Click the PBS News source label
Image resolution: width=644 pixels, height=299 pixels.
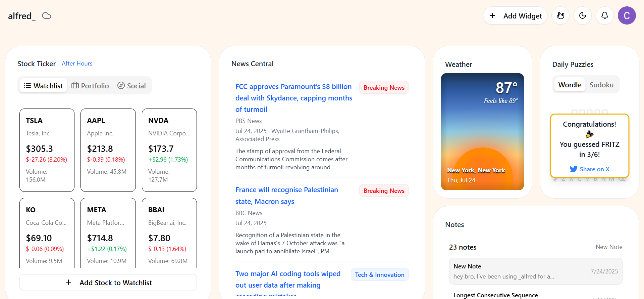pos(249,121)
